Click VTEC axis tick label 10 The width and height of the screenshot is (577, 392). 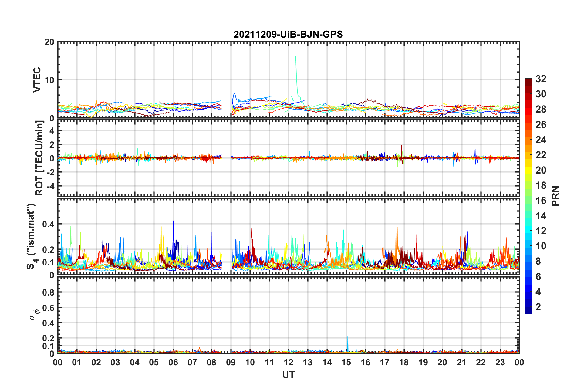point(49,80)
